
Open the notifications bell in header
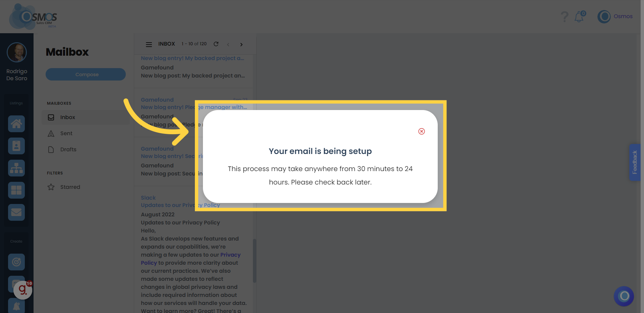pos(580,16)
